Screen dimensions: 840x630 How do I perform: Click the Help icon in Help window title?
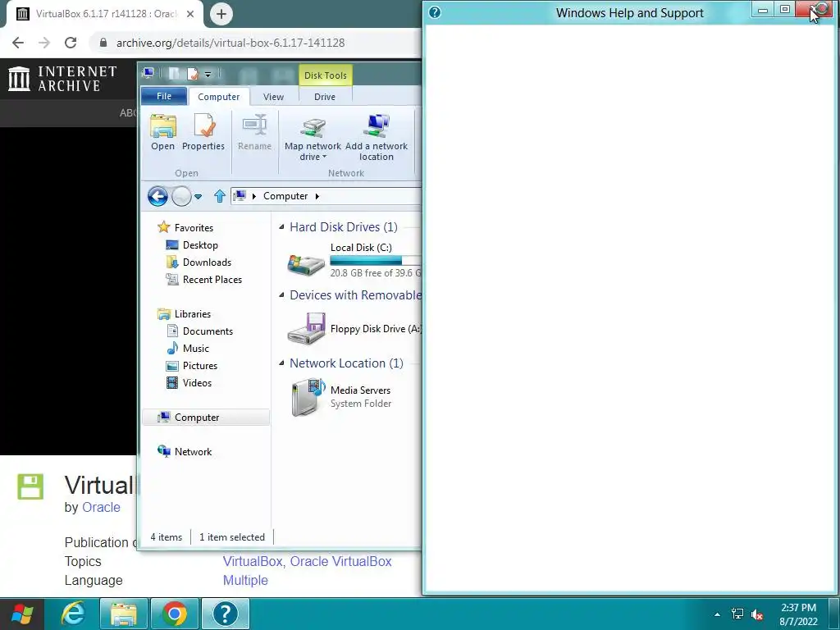tap(435, 12)
